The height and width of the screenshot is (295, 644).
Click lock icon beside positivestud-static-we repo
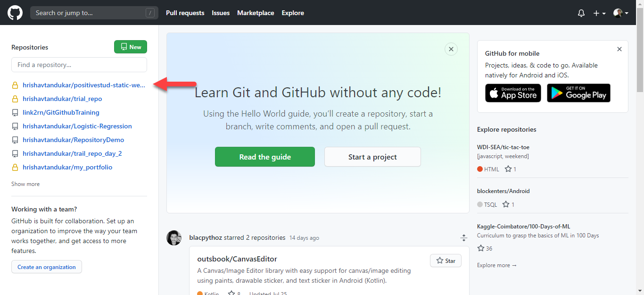pos(15,85)
